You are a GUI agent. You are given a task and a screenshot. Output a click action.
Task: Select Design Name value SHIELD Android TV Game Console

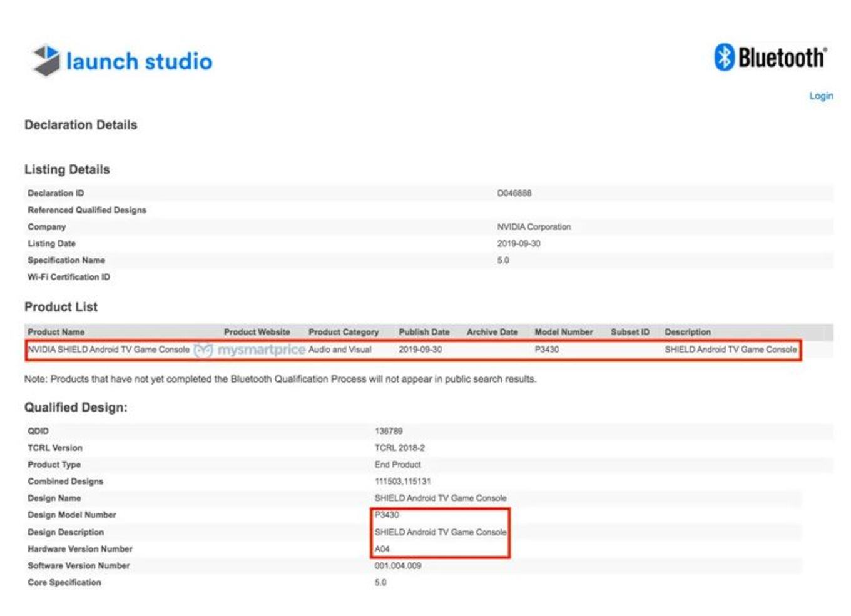point(441,498)
